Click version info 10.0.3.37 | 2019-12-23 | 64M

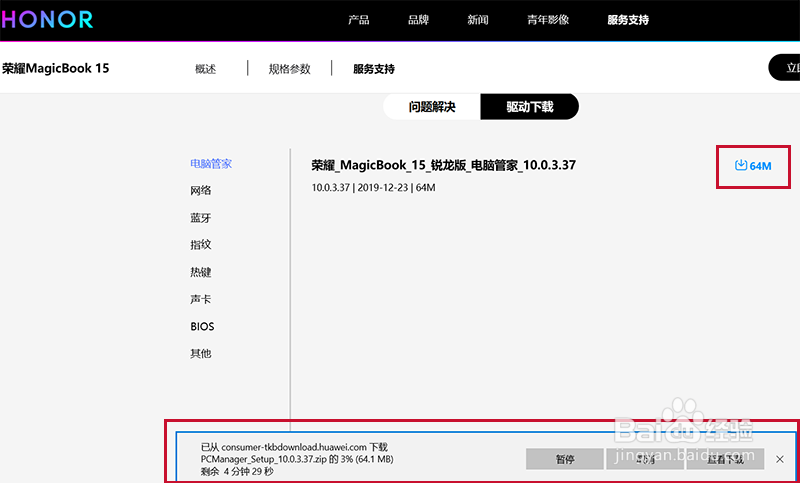point(373,188)
